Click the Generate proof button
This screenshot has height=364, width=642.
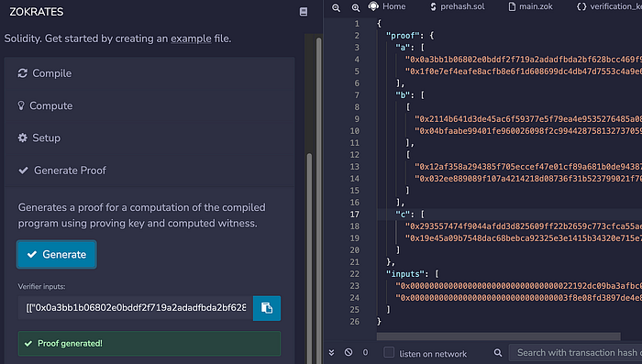point(57,254)
